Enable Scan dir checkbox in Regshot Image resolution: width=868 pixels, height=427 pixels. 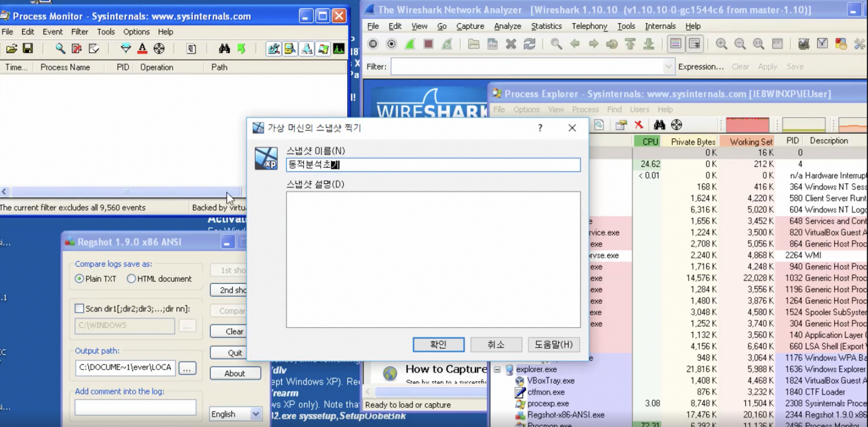tap(79, 308)
